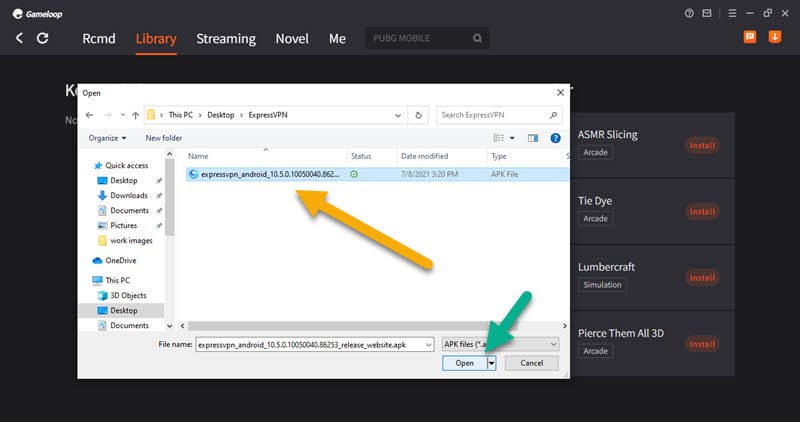Click the dialog forward navigation arrow
The width and height of the screenshot is (800, 422).
click(x=108, y=115)
